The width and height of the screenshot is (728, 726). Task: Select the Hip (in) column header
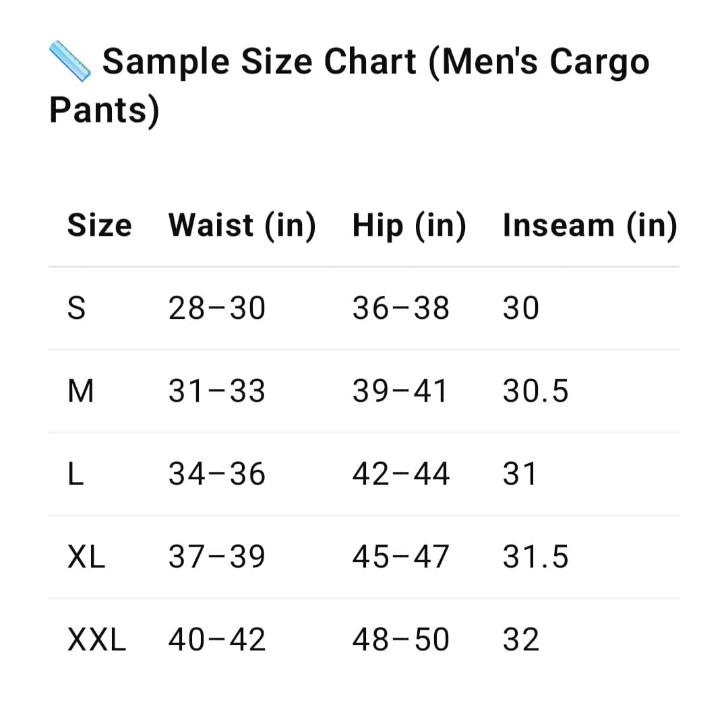coord(409,226)
